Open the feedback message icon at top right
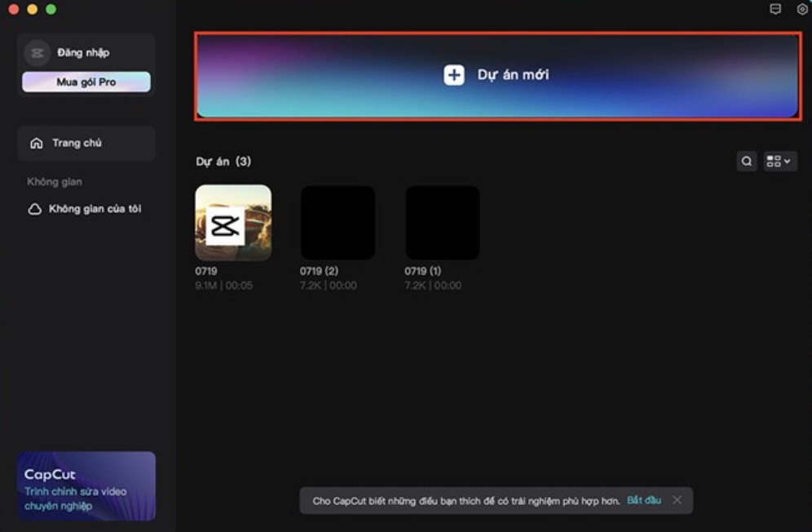Image resolution: width=812 pixels, height=532 pixels. [775, 10]
